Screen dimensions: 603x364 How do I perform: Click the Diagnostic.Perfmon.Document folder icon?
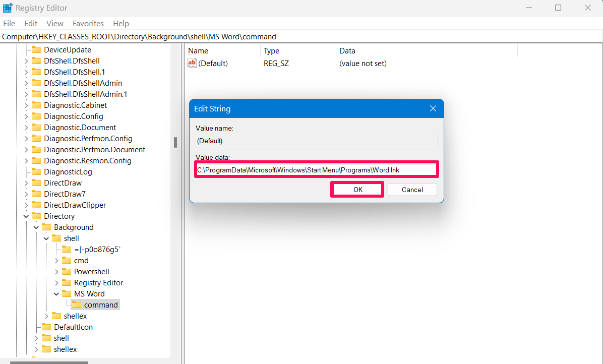pos(36,150)
